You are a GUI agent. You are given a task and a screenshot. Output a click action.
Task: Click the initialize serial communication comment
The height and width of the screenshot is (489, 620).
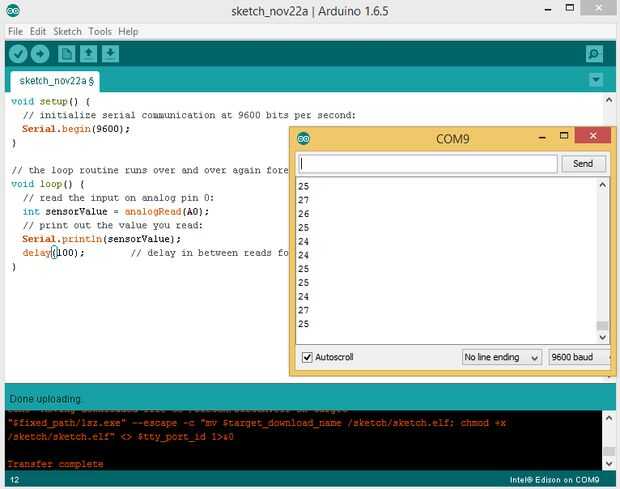[x=189, y=115]
